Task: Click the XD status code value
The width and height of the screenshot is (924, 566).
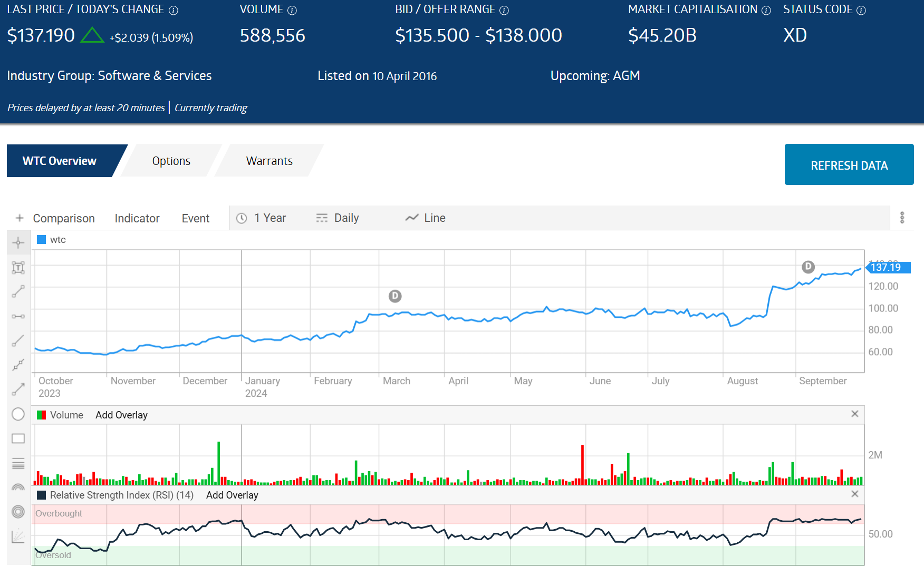Action: click(x=795, y=35)
